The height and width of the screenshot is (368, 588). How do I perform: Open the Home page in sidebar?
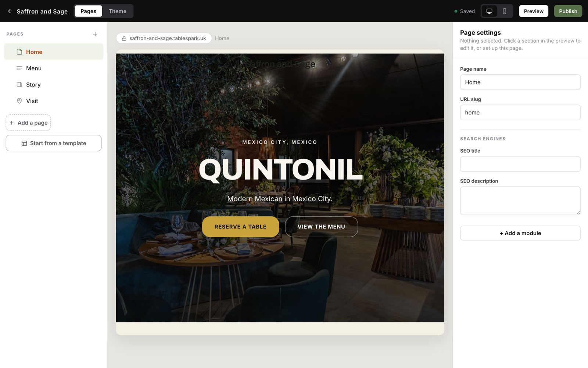pos(54,52)
